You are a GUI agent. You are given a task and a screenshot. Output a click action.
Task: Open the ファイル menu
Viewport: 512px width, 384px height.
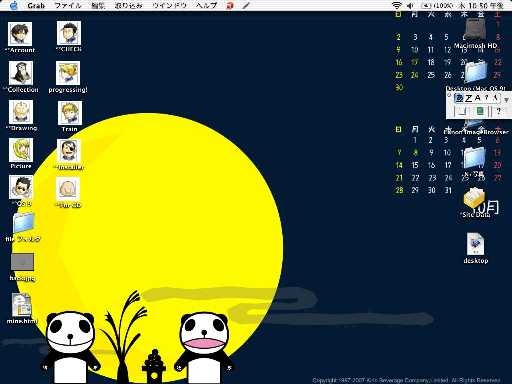68,5
